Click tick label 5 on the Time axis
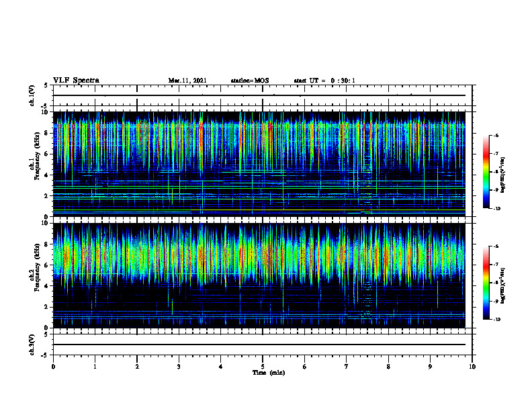Screen dimensions: 532x411 [263, 367]
